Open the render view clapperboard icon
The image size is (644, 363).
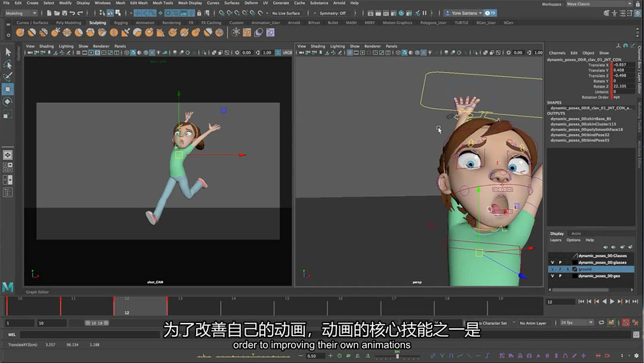(371, 13)
